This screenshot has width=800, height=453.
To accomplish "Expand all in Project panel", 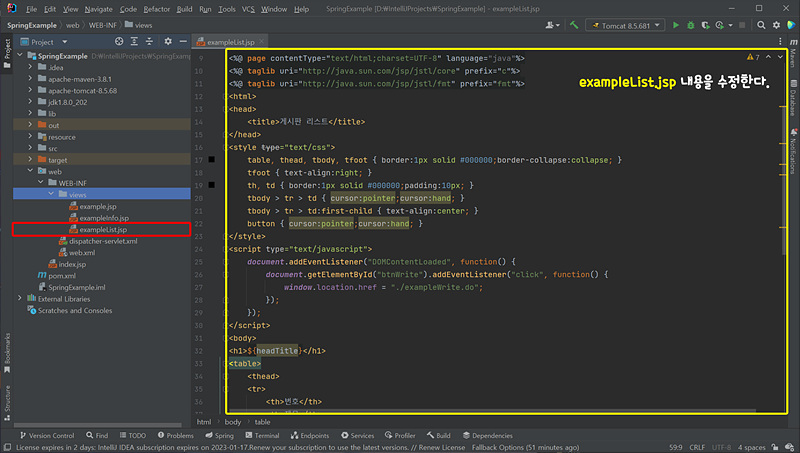I will (134, 41).
